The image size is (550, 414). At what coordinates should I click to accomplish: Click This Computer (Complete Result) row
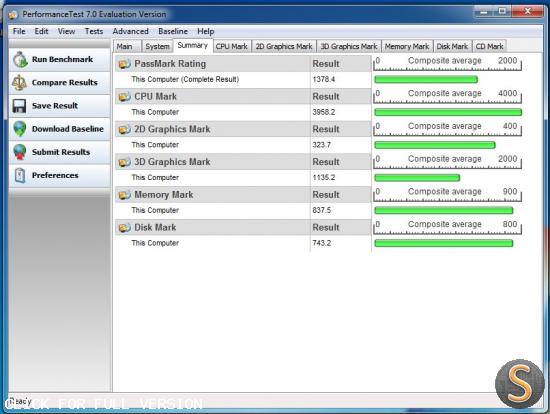[x=243, y=80]
